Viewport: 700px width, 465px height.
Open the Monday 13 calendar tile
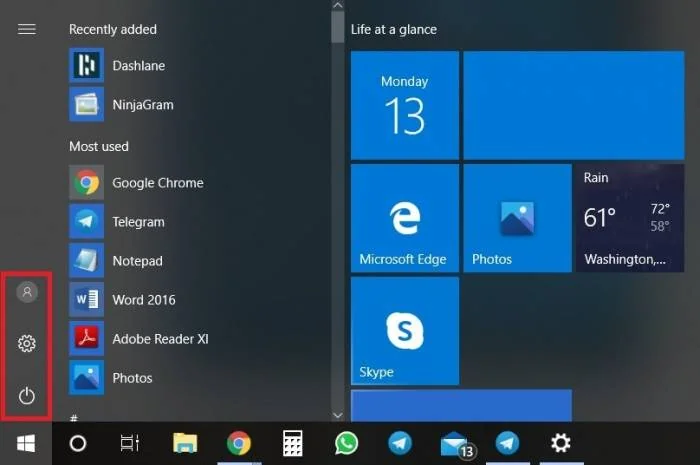pyautogui.click(x=404, y=105)
